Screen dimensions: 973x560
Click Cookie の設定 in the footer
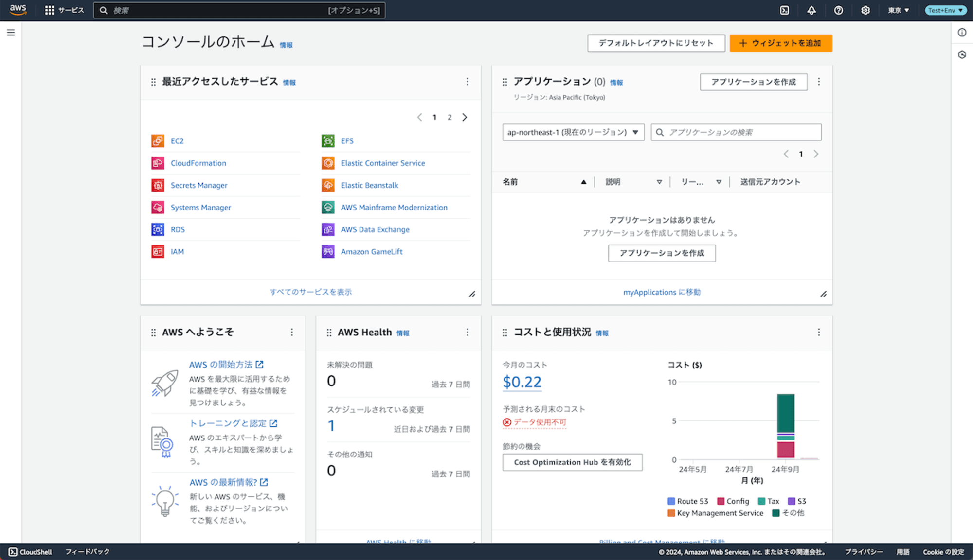(943, 552)
